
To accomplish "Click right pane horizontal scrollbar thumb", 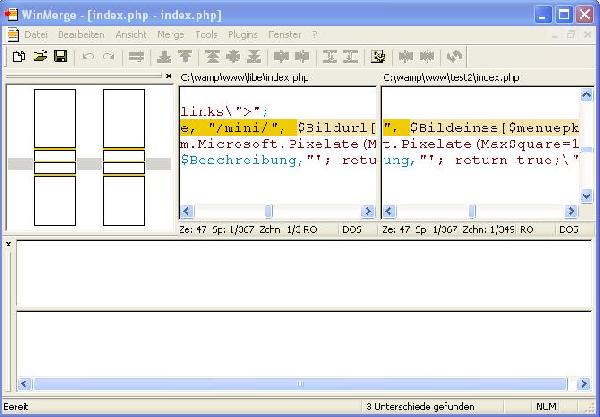I will (472, 211).
